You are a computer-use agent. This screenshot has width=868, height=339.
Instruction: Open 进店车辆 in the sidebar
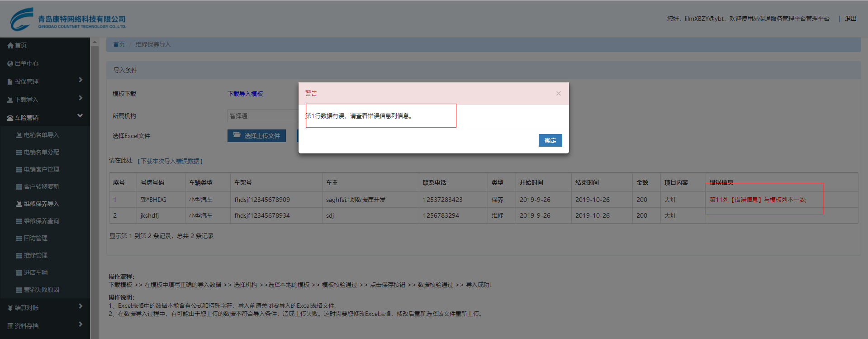click(x=35, y=272)
